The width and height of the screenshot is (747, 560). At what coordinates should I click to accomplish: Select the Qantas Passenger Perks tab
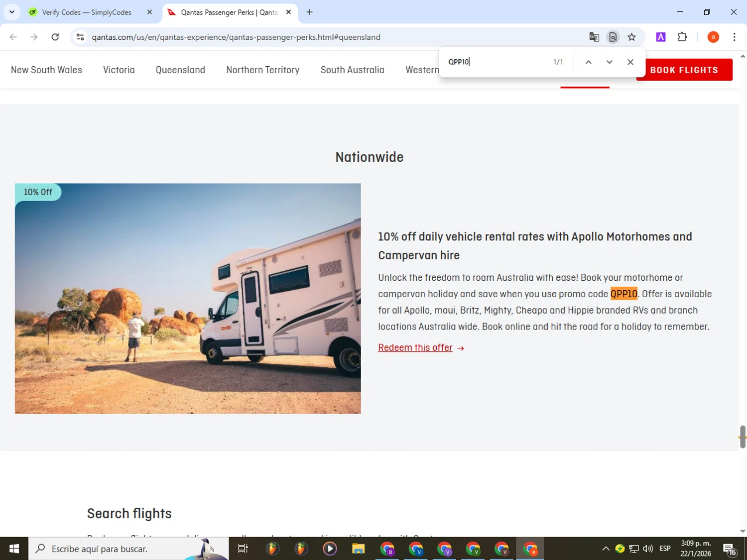[229, 12]
